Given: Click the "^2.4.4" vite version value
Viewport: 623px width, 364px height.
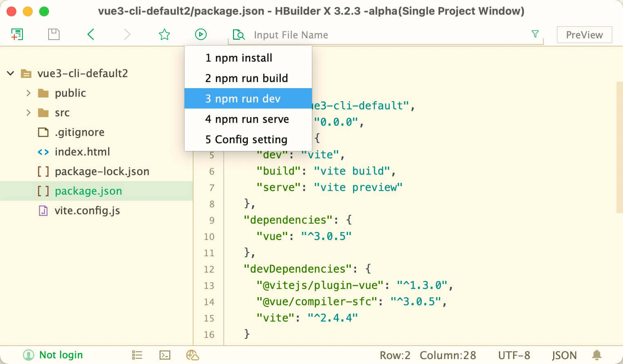Looking at the screenshot, I should [333, 318].
